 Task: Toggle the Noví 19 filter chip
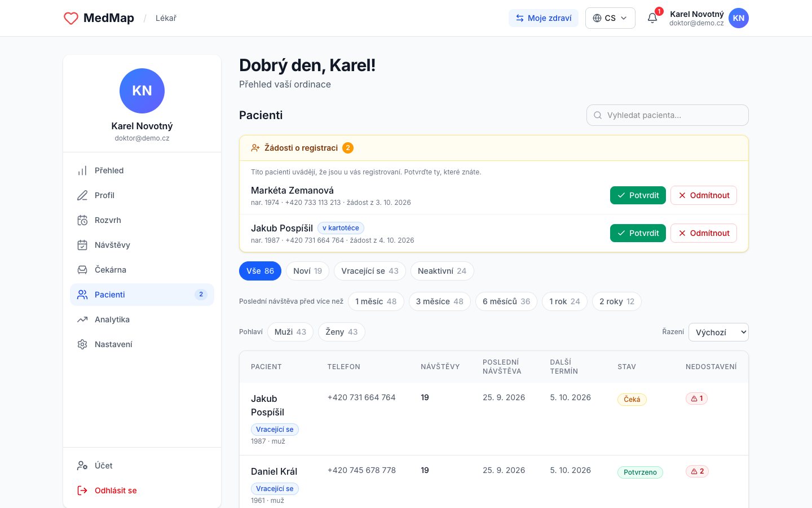click(x=308, y=271)
